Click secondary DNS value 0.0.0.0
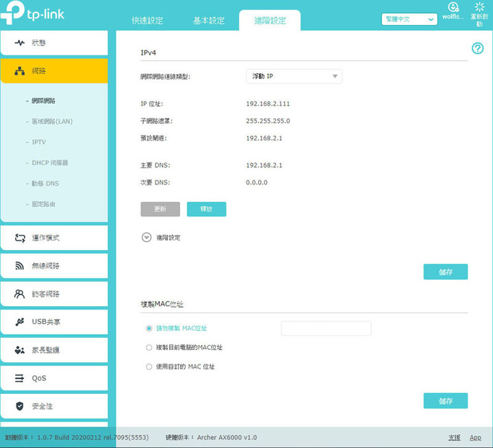 click(257, 182)
